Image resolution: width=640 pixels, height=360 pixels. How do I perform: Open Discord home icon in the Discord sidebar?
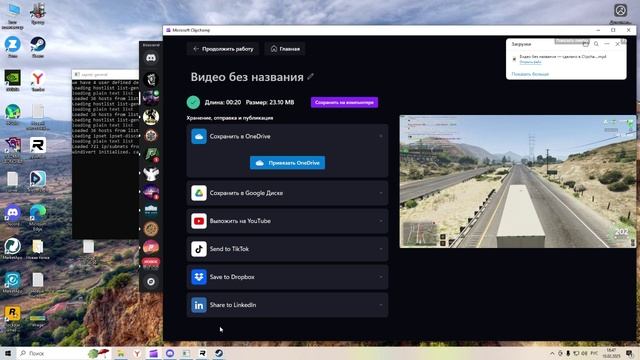pos(151,58)
